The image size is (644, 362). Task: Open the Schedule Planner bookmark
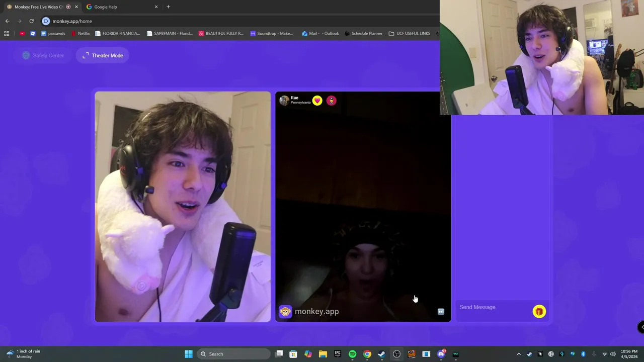tap(363, 34)
